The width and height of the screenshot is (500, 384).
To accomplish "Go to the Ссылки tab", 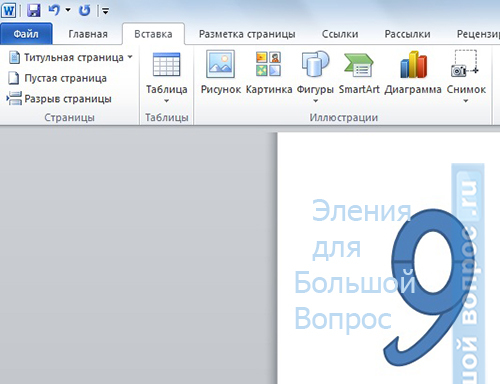I will 340,34.
